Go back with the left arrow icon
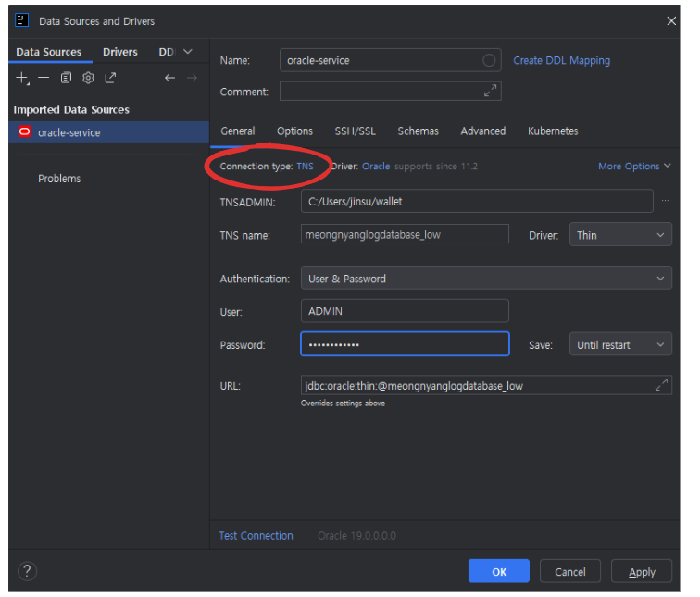 pyautogui.click(x=169, y=78)
